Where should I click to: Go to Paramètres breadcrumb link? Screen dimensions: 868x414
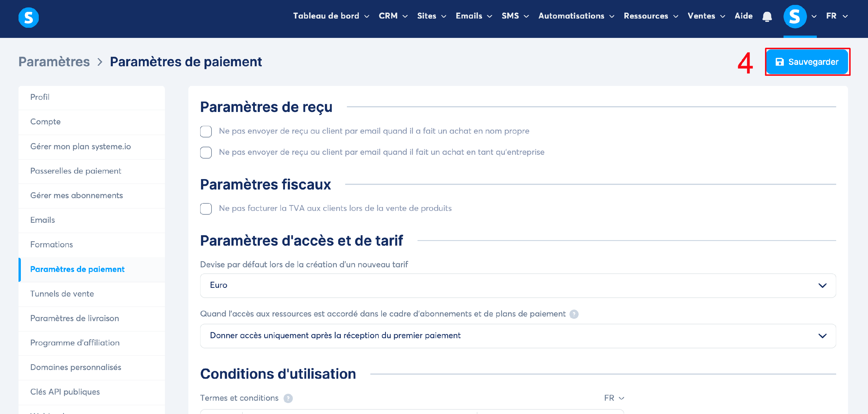click(54, 62)
